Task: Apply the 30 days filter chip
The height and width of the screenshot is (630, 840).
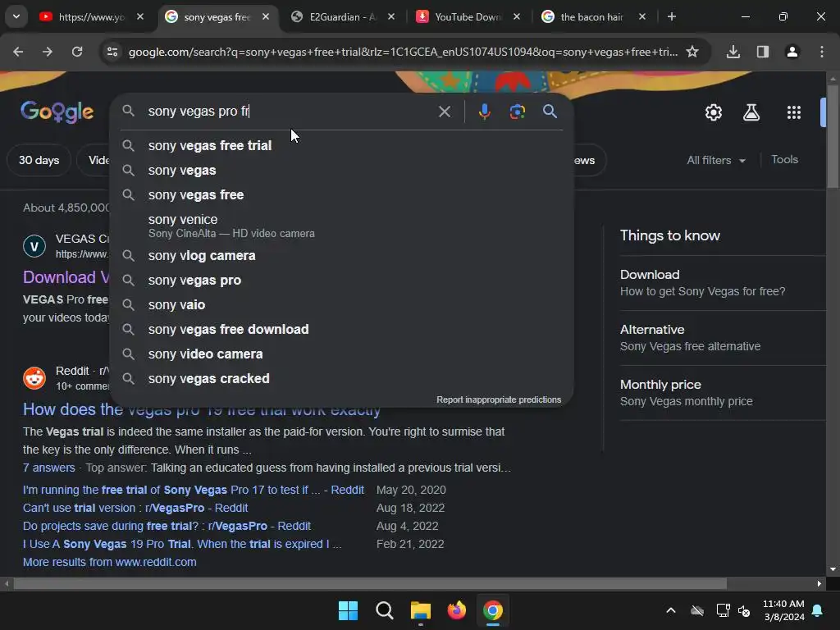Action: click(39, 160)
